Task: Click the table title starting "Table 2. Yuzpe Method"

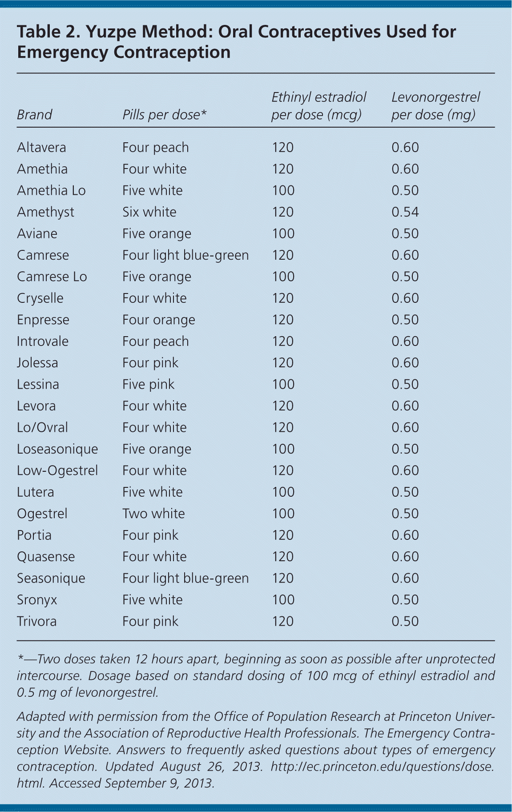Action: coord(236,42)
